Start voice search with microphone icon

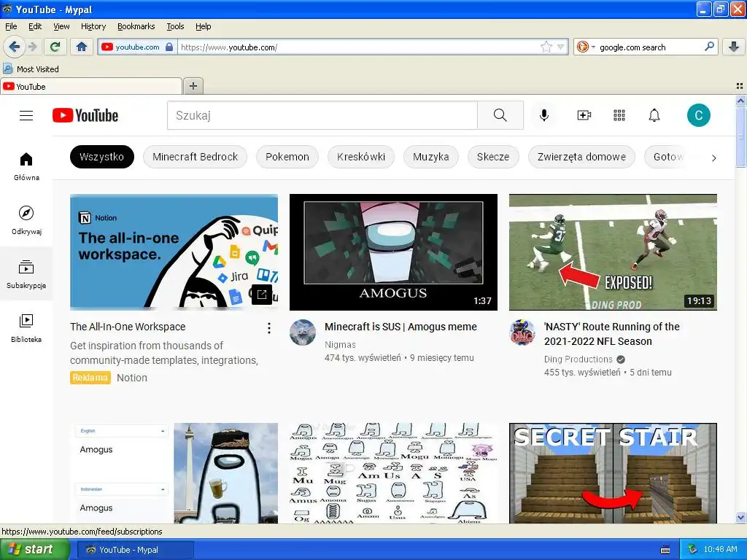tap(543, 115)
